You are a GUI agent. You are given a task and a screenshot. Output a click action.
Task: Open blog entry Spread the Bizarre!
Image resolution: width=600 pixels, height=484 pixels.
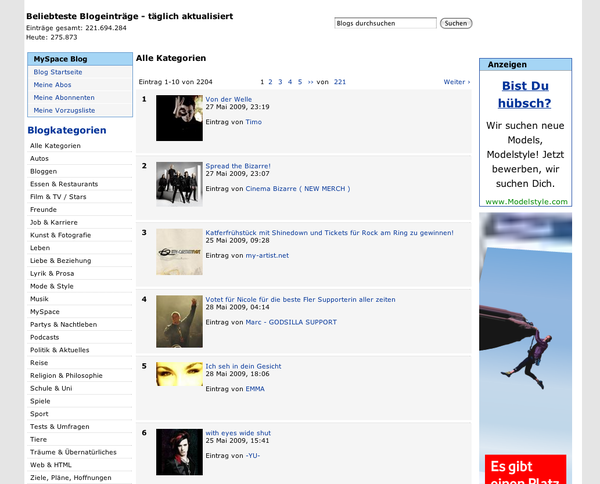(x=238, y=166)
